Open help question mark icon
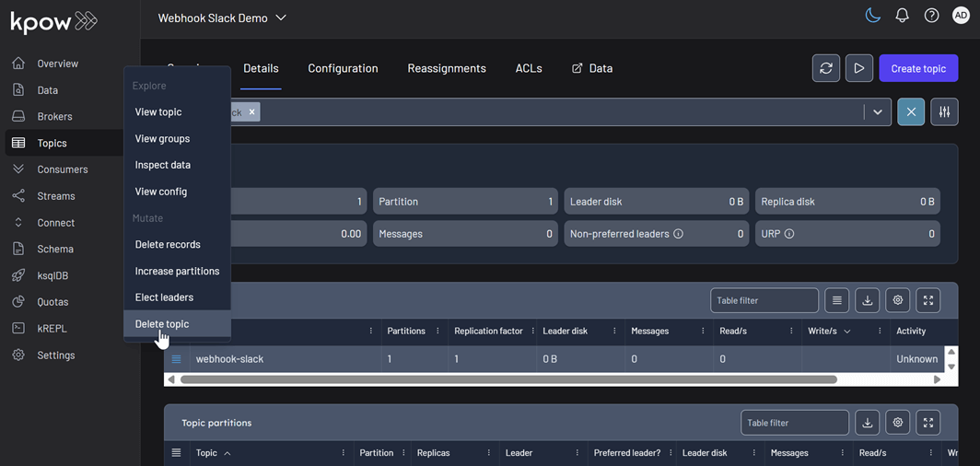Screen dimensions: 980x466 coord(931,16)
